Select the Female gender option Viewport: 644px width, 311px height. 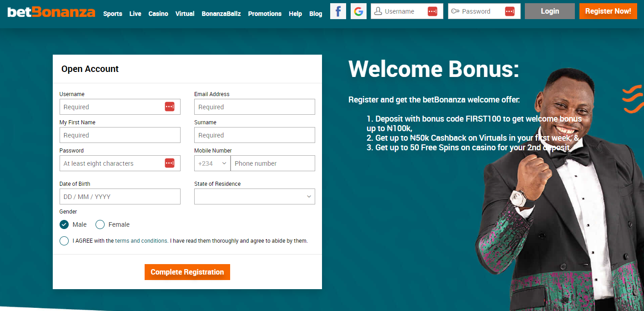click(x=100, y=224)
